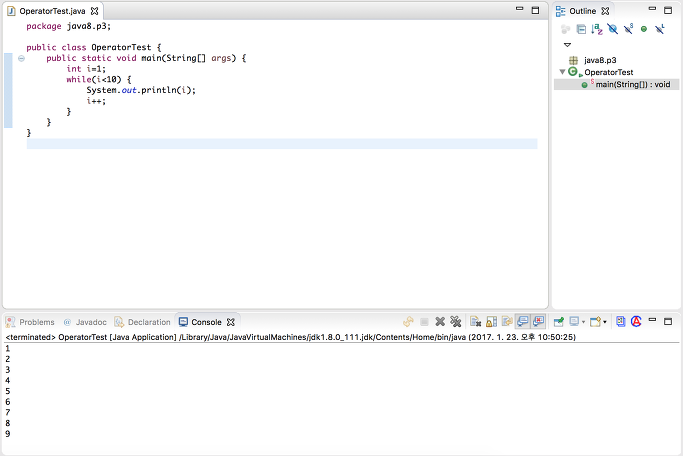The image size is (683, 456).
Task: Close the Console view tab
Action: (x=231, y=322)
